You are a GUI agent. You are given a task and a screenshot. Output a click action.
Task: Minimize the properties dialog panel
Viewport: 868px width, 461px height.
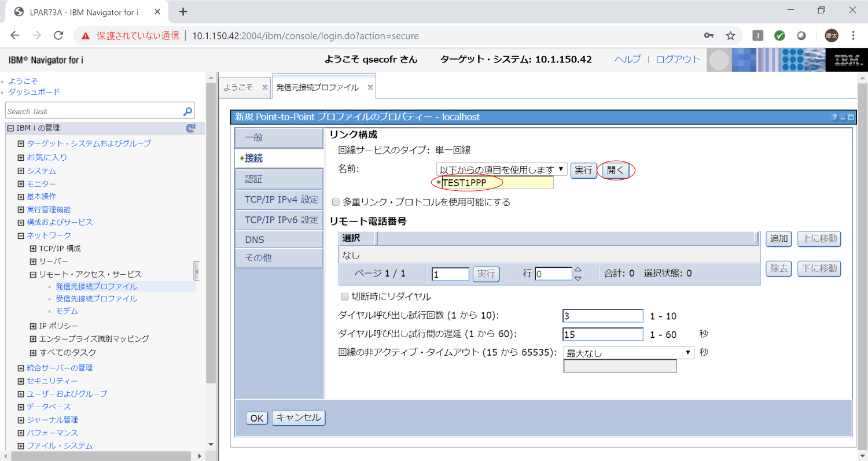843,117
